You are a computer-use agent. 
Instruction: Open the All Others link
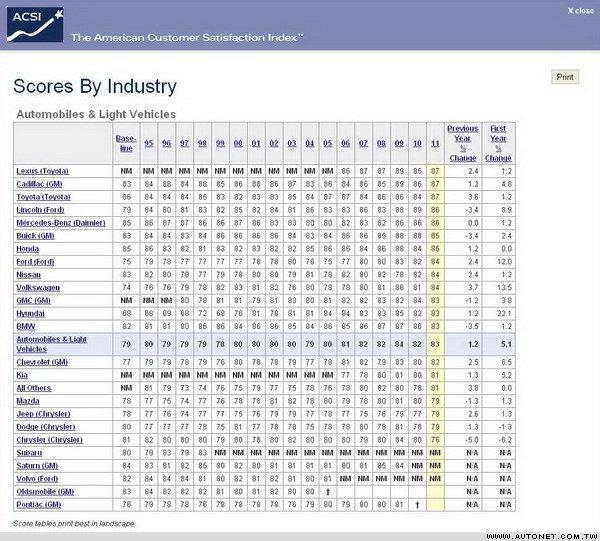tap(34, 388)
